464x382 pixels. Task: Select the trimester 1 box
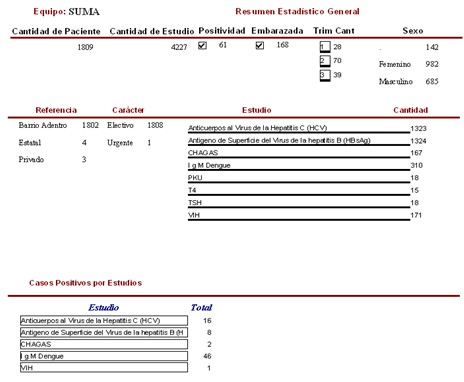pos(325,47)
